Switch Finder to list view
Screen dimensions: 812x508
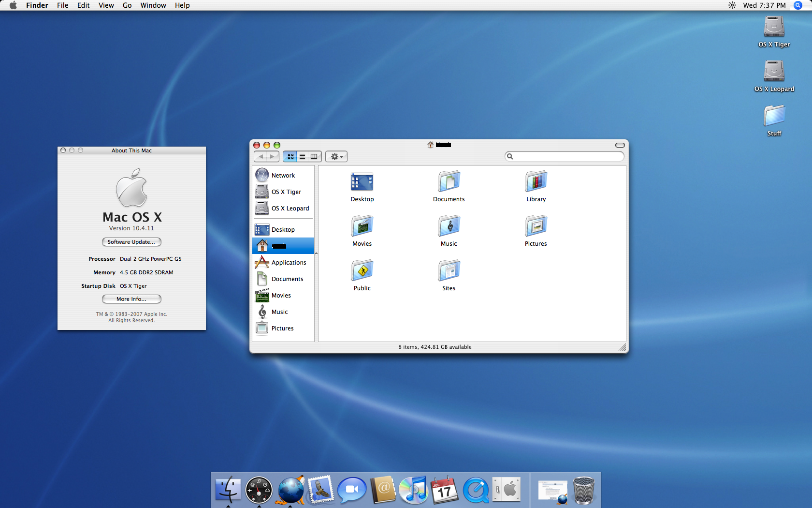pos(302,156)
